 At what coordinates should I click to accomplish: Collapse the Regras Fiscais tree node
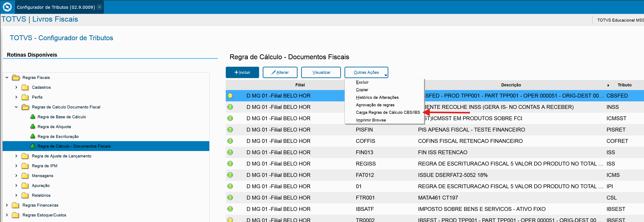pyautogui.click(x=7, y=78)
